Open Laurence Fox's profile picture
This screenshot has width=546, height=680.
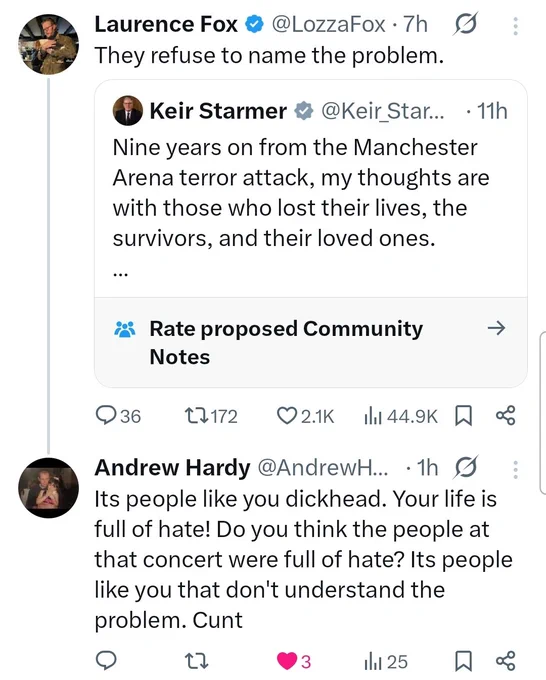click(x=49, y=44)
